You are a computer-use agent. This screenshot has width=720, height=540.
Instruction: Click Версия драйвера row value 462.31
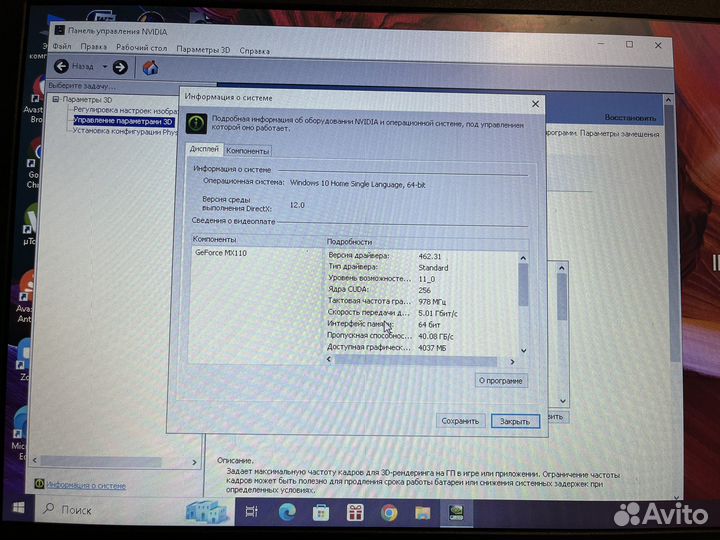[x=430, y=257]
